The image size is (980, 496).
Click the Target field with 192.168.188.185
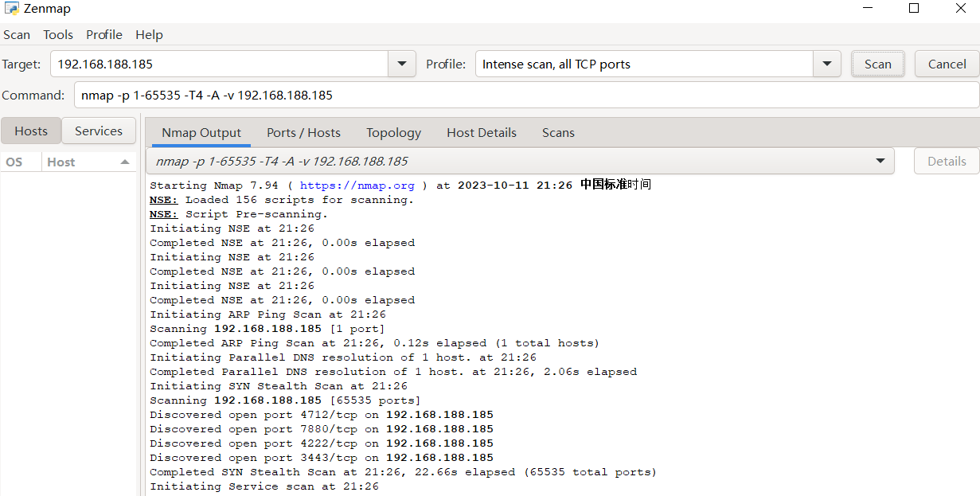[x=219, y=64]
